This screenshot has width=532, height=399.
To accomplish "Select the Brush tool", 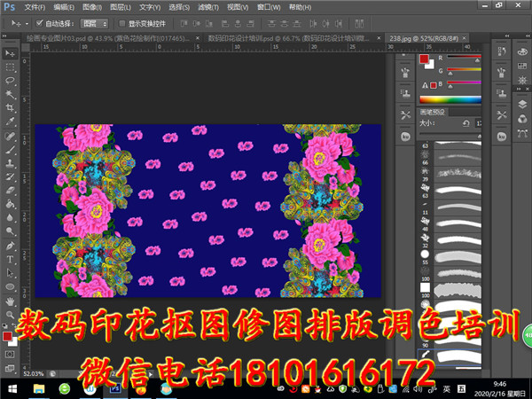I will pos(11,150).
